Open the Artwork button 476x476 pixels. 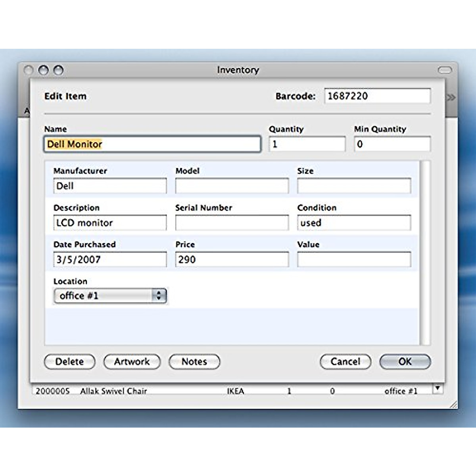(132, 362)
